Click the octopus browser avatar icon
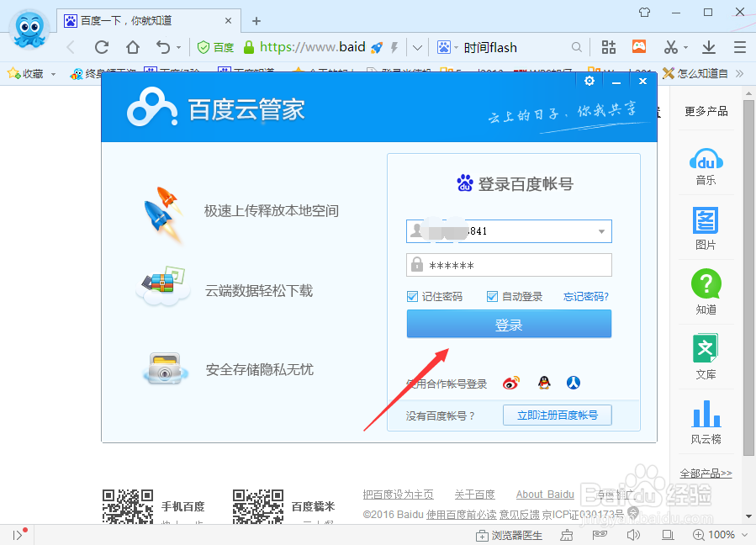The height and width of the screenshot is (545, 756). tap(29, 29)
